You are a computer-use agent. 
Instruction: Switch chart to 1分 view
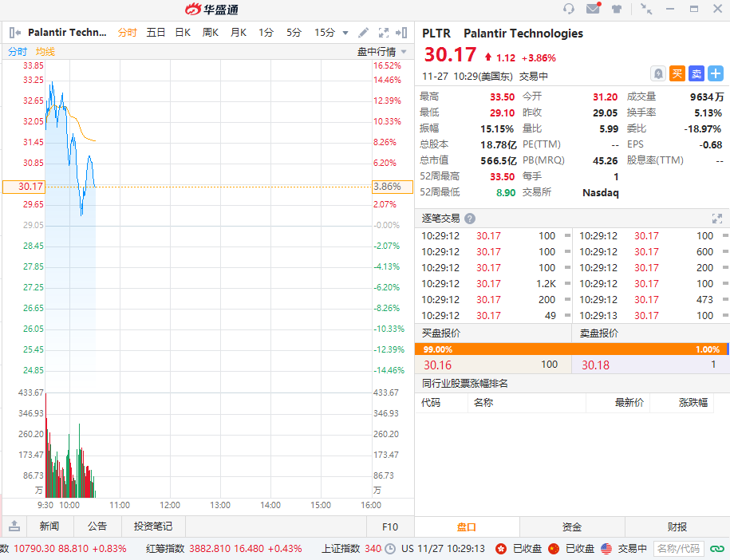266,33
